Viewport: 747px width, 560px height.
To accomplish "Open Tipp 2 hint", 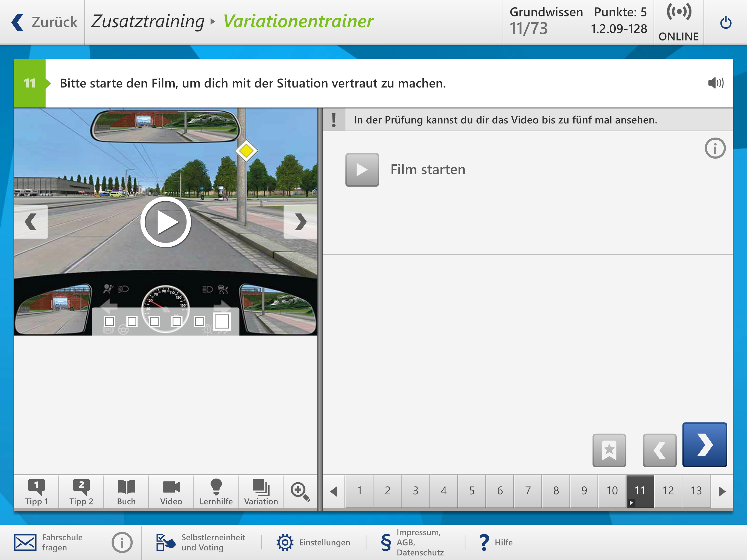I will 81,491.
